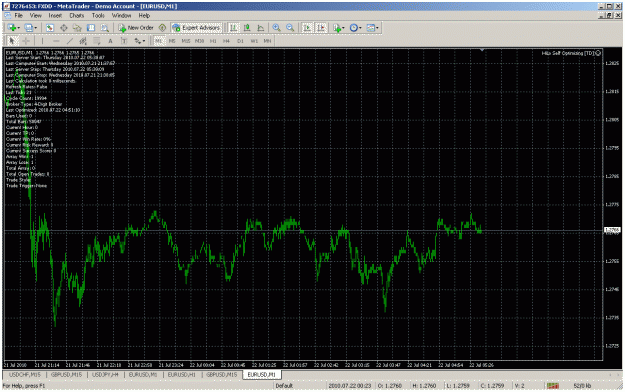Select the Arrows drawing tool
This screenshot has width=625, height=392.
(137, 41)
